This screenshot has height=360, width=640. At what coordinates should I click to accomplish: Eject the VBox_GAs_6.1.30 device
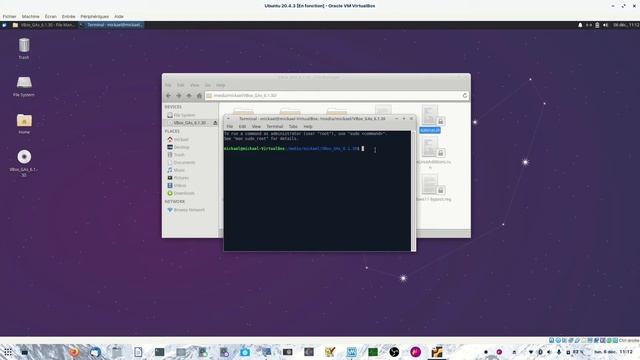point(215,123)
